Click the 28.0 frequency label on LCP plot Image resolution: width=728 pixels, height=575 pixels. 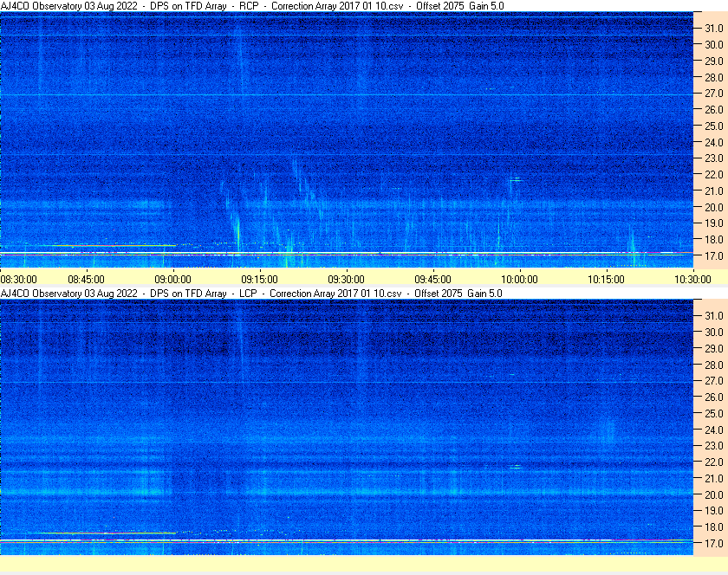tap(714, 365)
